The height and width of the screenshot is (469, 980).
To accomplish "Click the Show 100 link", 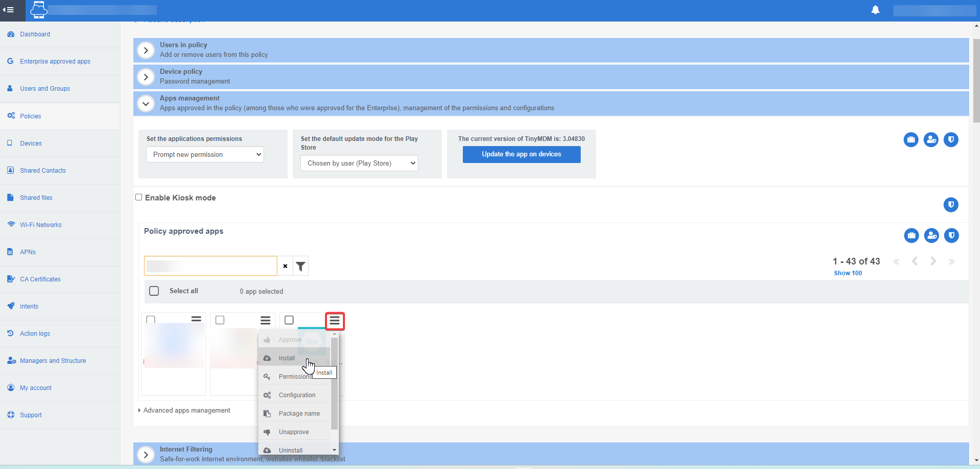I will (x=848, y=273).
